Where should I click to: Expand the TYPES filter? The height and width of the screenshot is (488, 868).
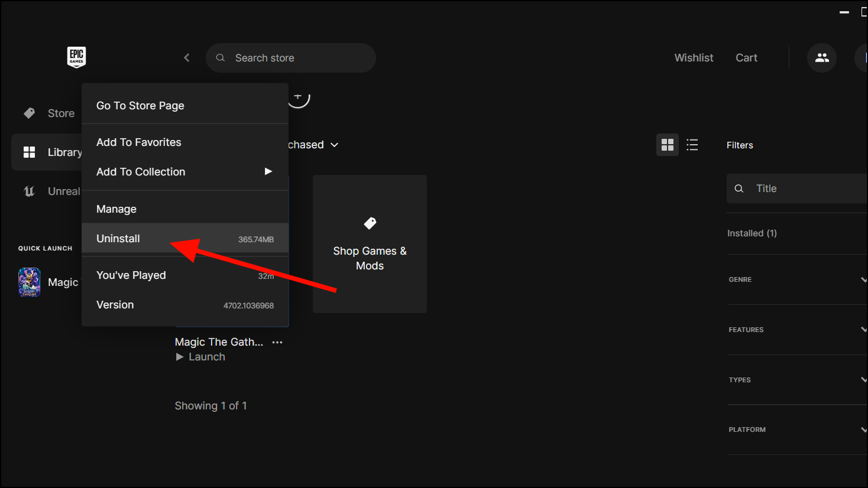click(x=798, y=380)
